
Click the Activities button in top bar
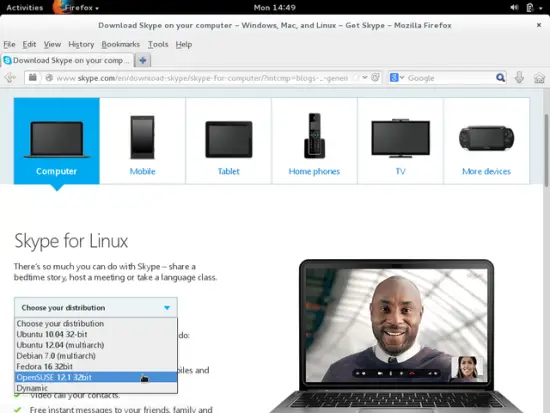25,7
